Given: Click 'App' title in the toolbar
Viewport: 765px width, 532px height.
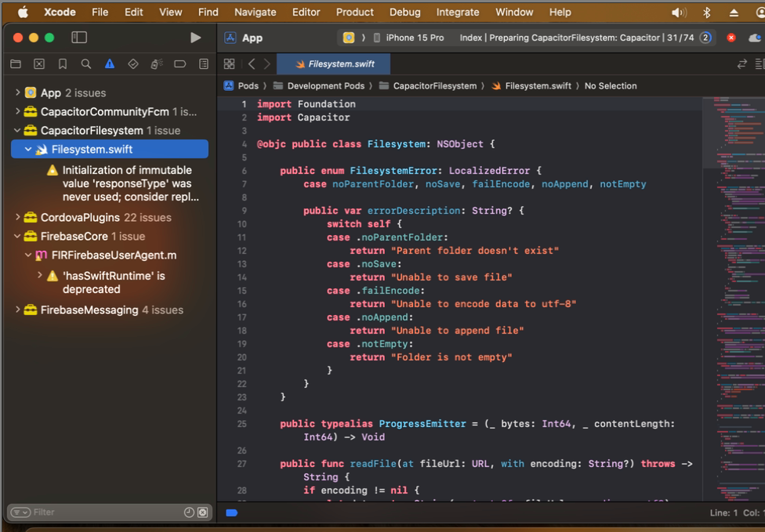Looking at the screenshot, I should point(252,38).
